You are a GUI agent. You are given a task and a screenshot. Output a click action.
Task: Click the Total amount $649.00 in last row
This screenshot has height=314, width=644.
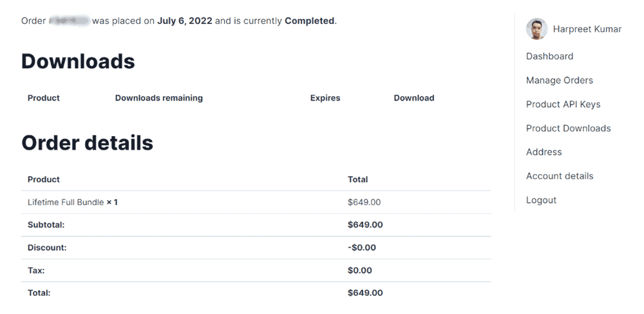[x=365, y=293]
